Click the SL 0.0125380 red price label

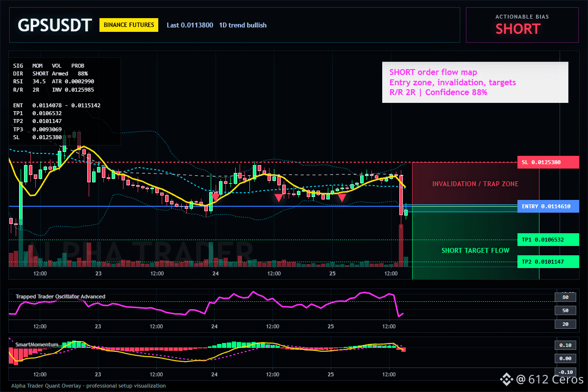(x=548, y=162)
